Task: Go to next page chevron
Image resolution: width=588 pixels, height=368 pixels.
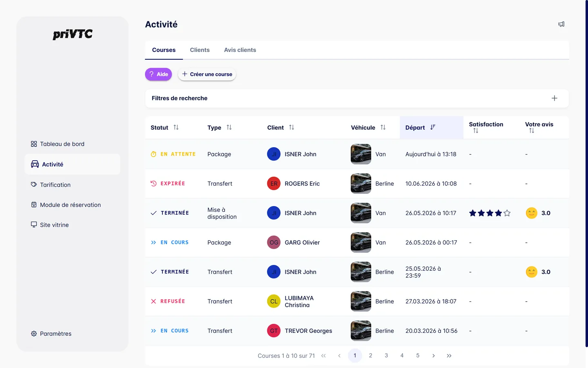Action: tap(433, 356)
